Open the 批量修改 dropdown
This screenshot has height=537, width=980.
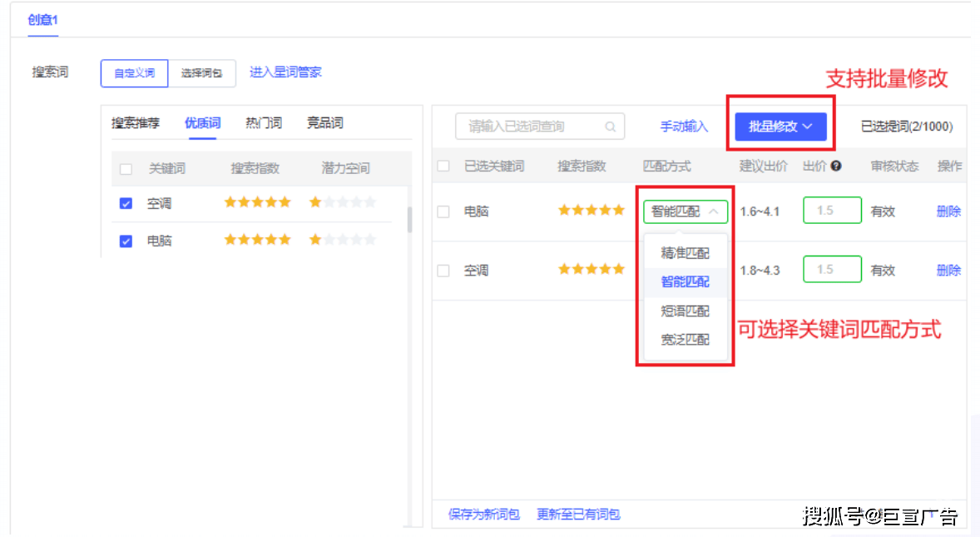click(x=780, y=126)
